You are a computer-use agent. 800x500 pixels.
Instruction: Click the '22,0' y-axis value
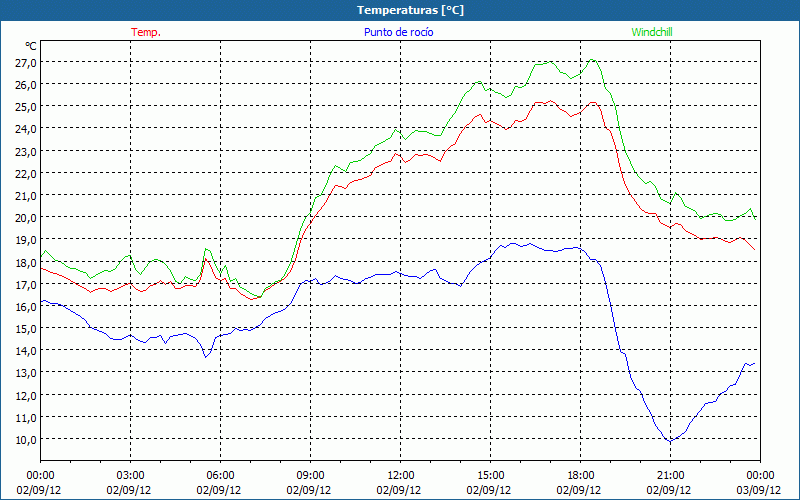26,173
